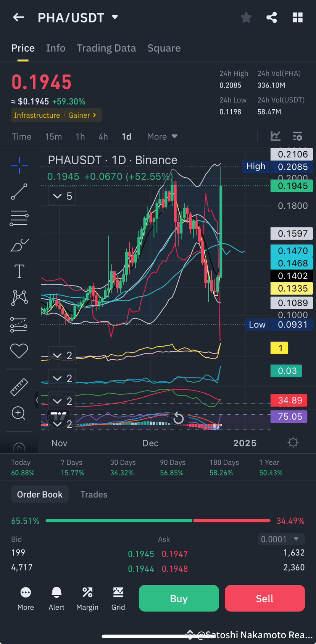Expand the More timeframes dropdown

click(162, 137)
